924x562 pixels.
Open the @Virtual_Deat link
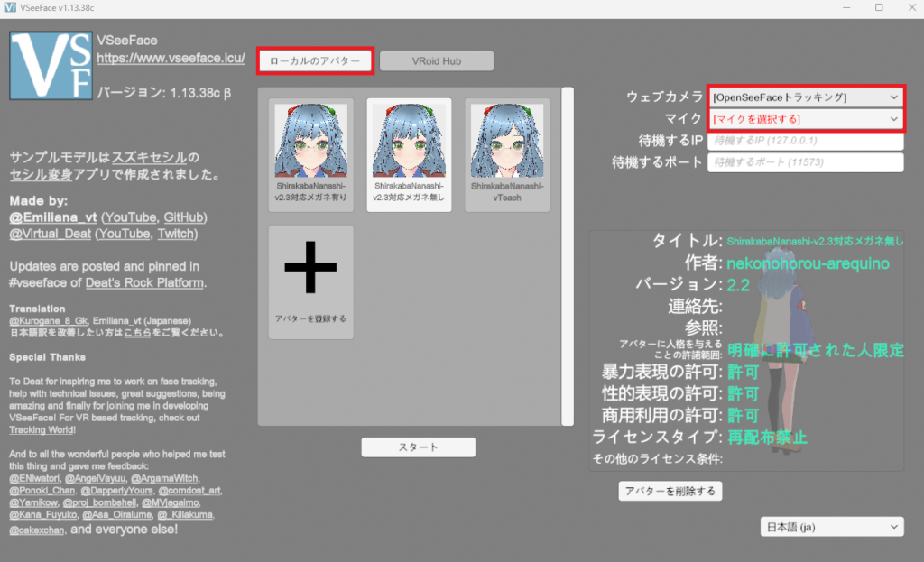click(51, 234)
